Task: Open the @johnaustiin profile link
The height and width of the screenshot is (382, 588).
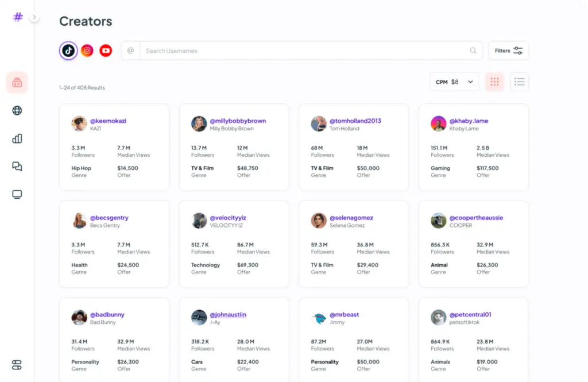Action: pyautogui.click(x=228, y=314)
